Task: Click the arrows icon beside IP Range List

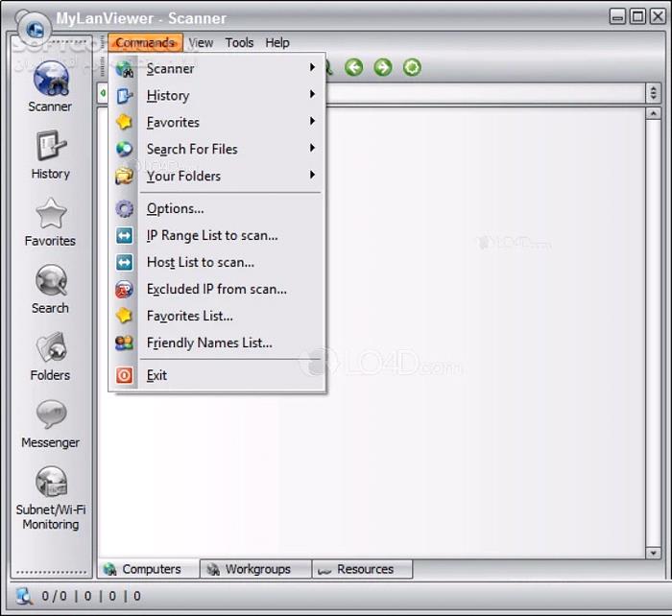Action: click(x=124, y=236)
